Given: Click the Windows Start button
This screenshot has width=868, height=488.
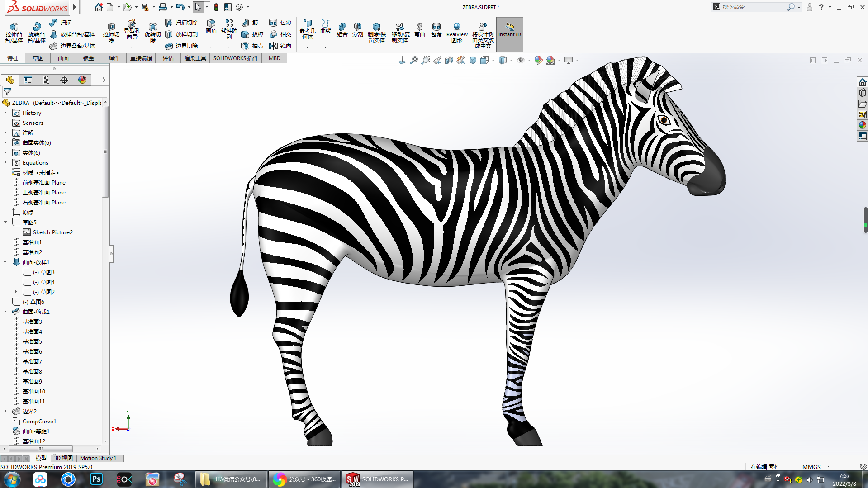Looking at the screenshot, I should click(12, 479).
